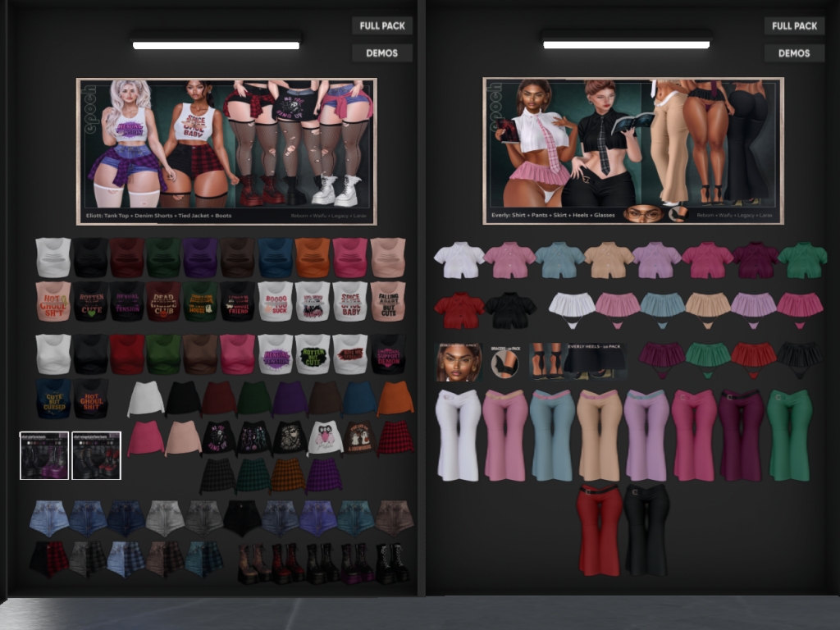840x630 pixels.
Task: Pick the white lace-up platform boots
Action: click(392, 563)
